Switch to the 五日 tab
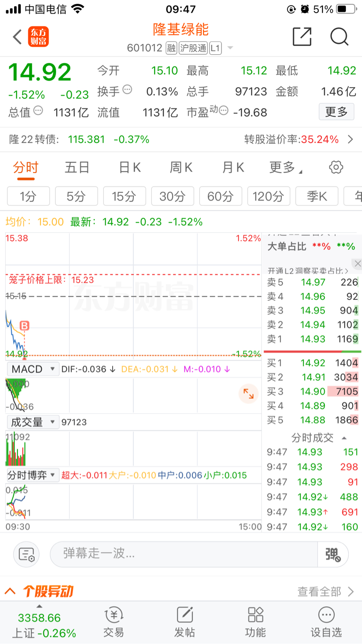 point(77,167)
